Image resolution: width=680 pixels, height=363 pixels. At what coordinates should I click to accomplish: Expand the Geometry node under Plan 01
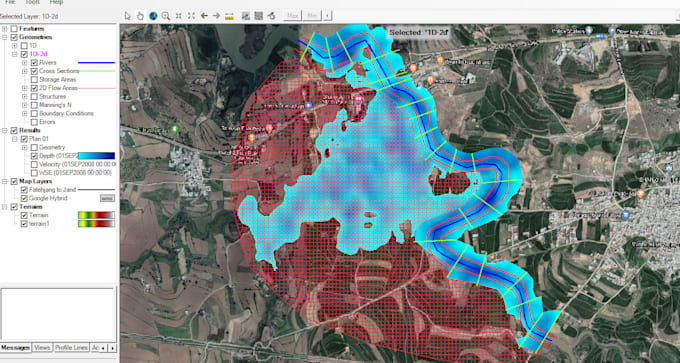click(x=25, y=147)
